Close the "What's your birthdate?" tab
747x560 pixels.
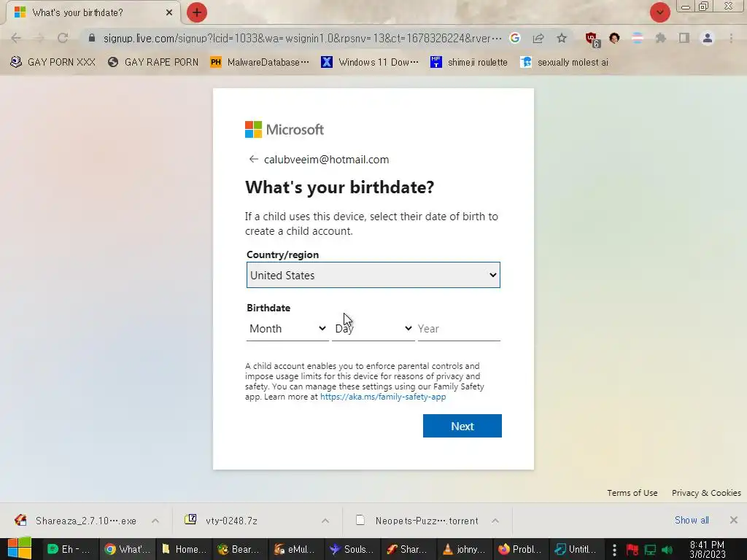click(169, 12)
